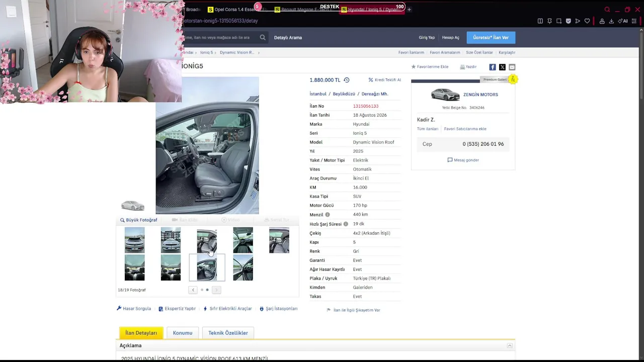Click Favori Satıcılarıma ekle
This screenshot has height=362, width=644.
tap(465, 129)
